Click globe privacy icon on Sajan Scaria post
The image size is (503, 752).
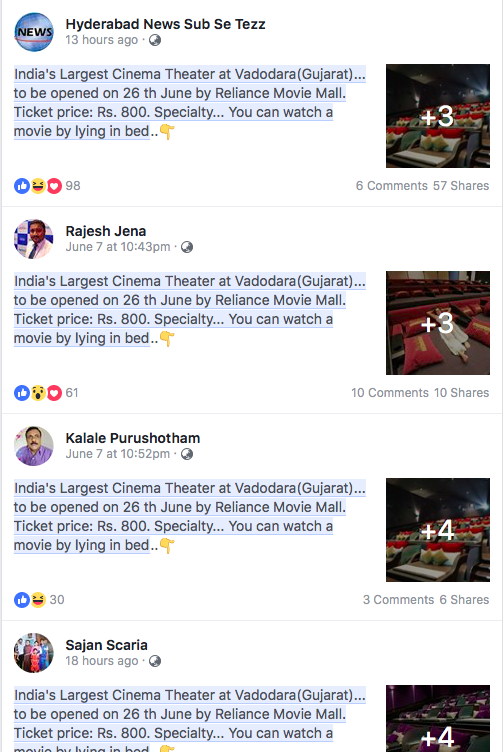click(155, 661)
